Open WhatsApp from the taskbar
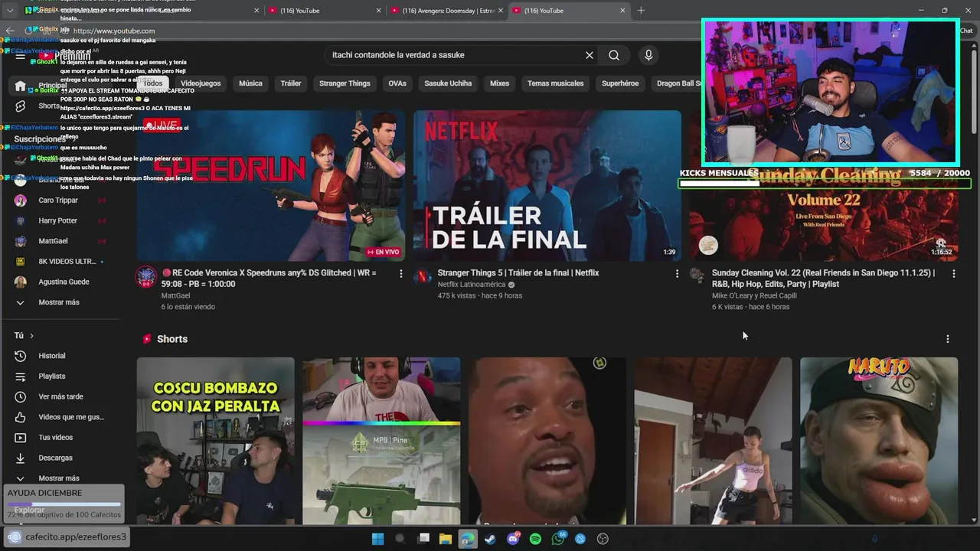The height and width of the screenshot is (551, 980). [x=558, y=539]
